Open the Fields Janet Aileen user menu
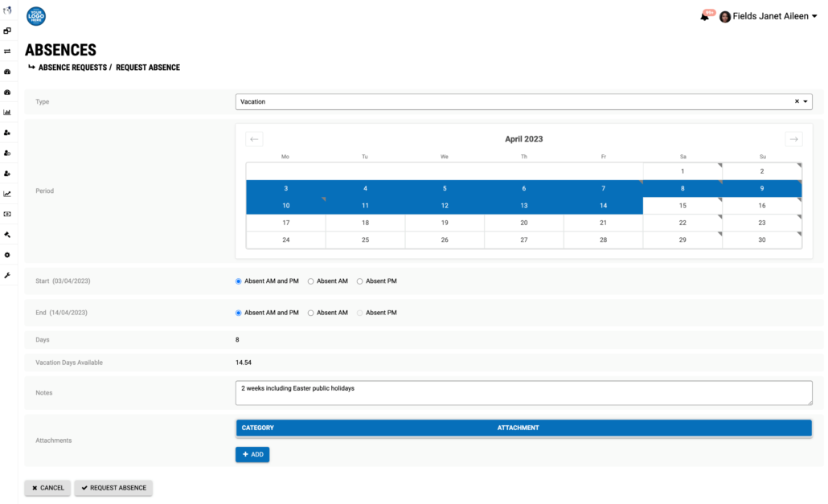This screenshot has width=828, height=504. click(x=769, y=16)
